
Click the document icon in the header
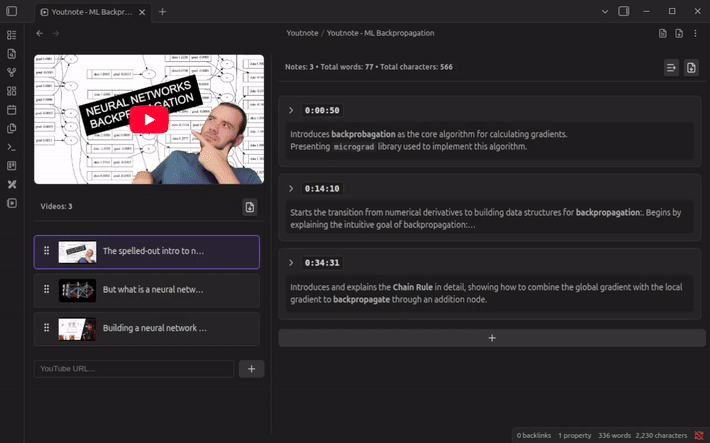click(662, 33)
